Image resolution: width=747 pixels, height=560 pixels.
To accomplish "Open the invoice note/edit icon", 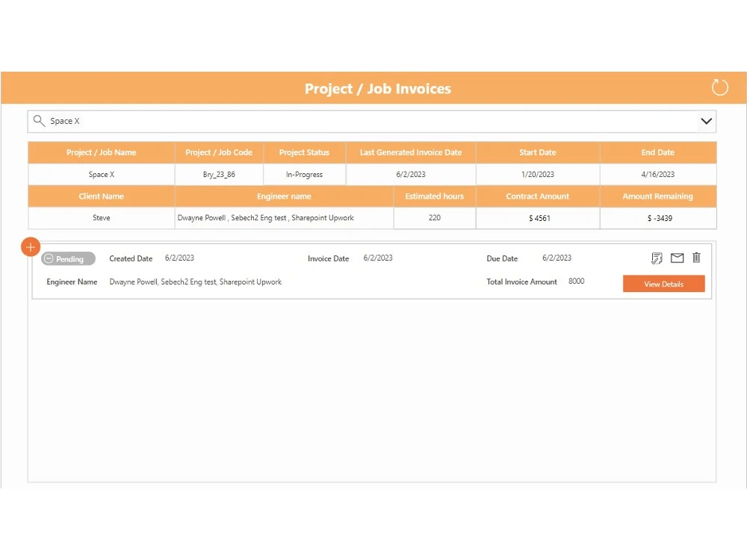I will [x=657, y=258].
